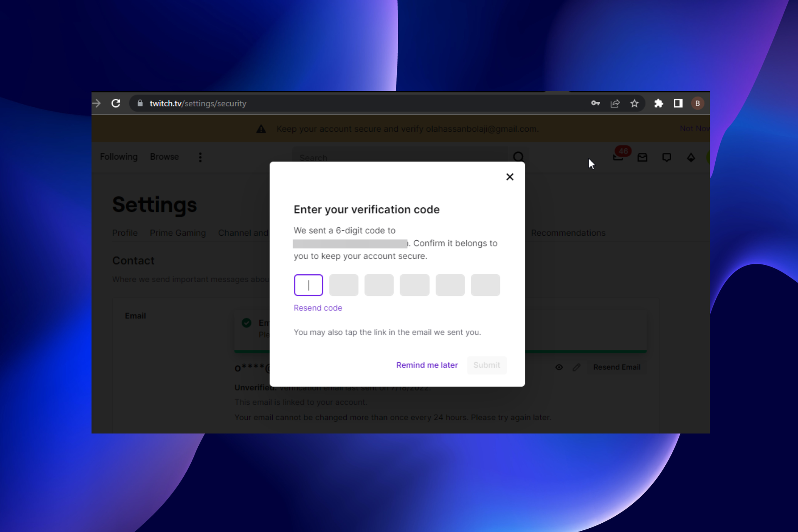The height and width of the screenshot is (532, 798).
Task: Open the browser password manager key icon
Action: point(595,103)
